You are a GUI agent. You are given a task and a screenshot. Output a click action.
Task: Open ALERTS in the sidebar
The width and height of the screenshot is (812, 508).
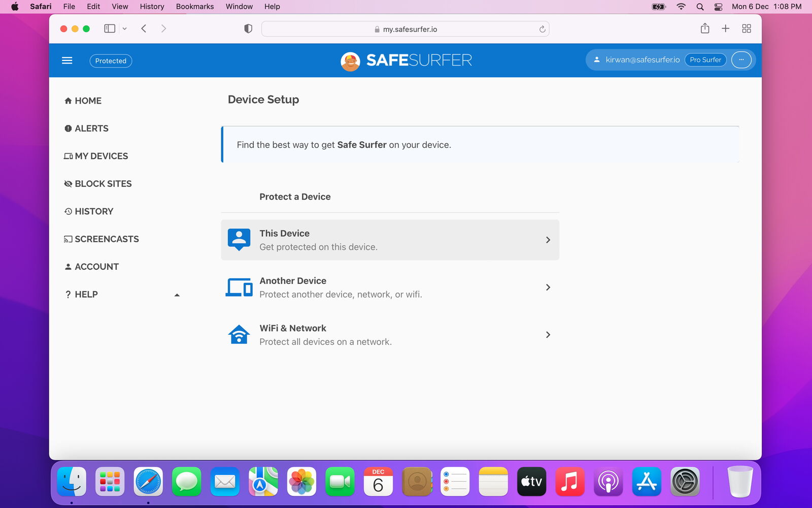coord(86,129)
